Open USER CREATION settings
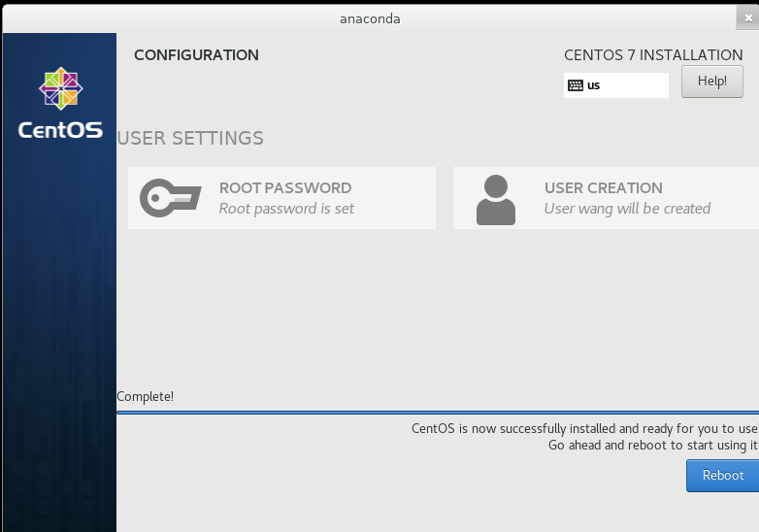This screenshot has width=759, height=532. click(x=606, y=198)
